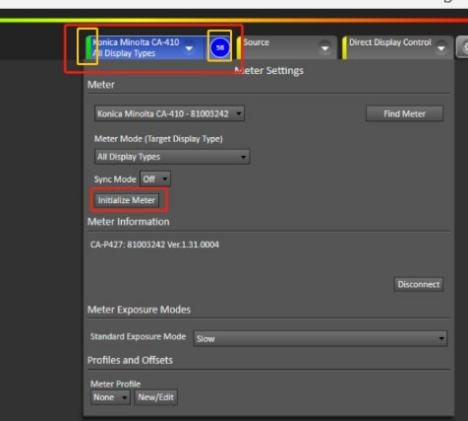Open the Meter Profile None dropdown
468x421 pixels.
coord(110,397)
